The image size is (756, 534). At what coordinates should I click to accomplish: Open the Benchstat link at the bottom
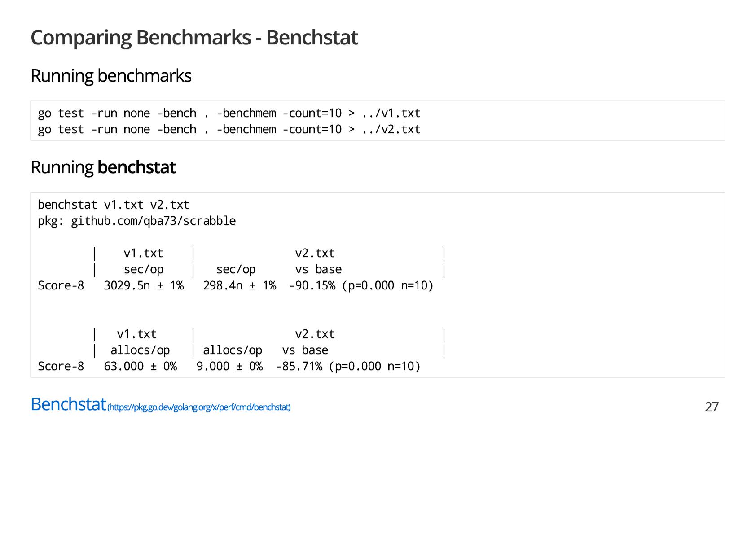(68, 404)
